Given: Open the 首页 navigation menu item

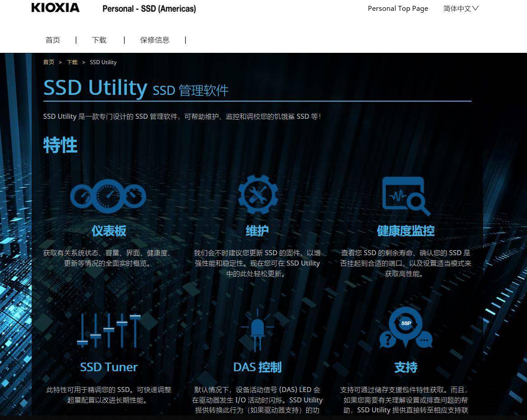Looking at the screenshot, I should coord(53,40).
